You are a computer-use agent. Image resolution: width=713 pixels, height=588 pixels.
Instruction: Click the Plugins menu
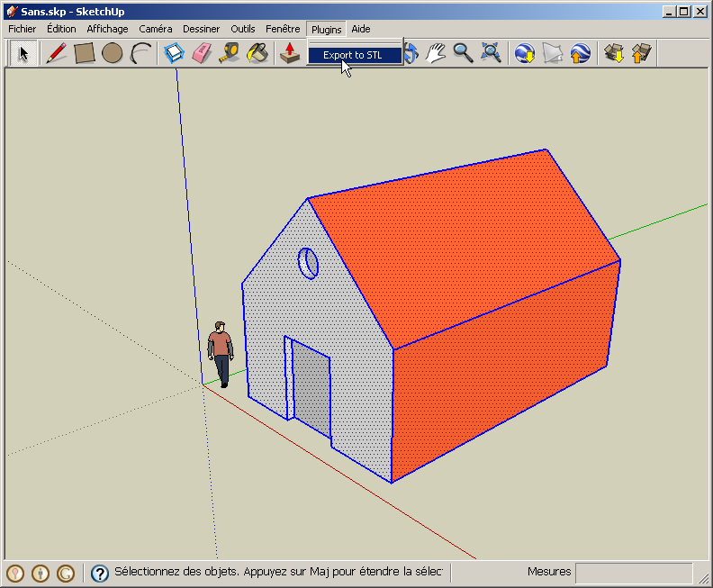click(x=327, y=29)
